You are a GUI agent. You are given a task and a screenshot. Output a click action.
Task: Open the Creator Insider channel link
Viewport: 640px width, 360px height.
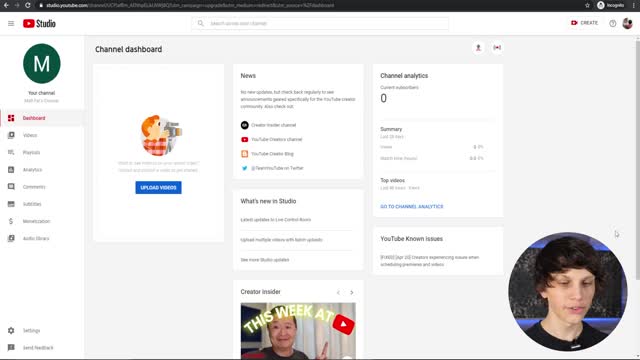[x=273, y=125]
